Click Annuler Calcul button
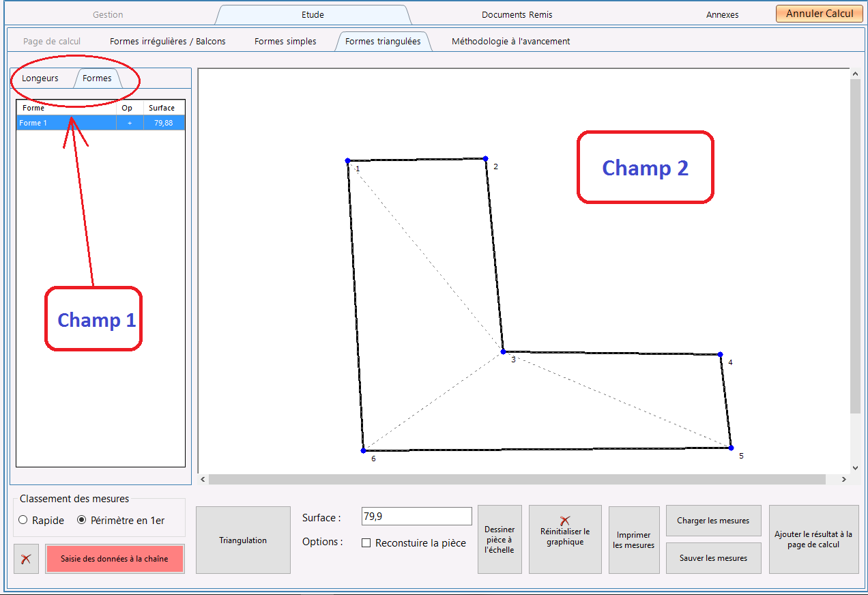Screen dimensions: 868x595 point(820,14)
